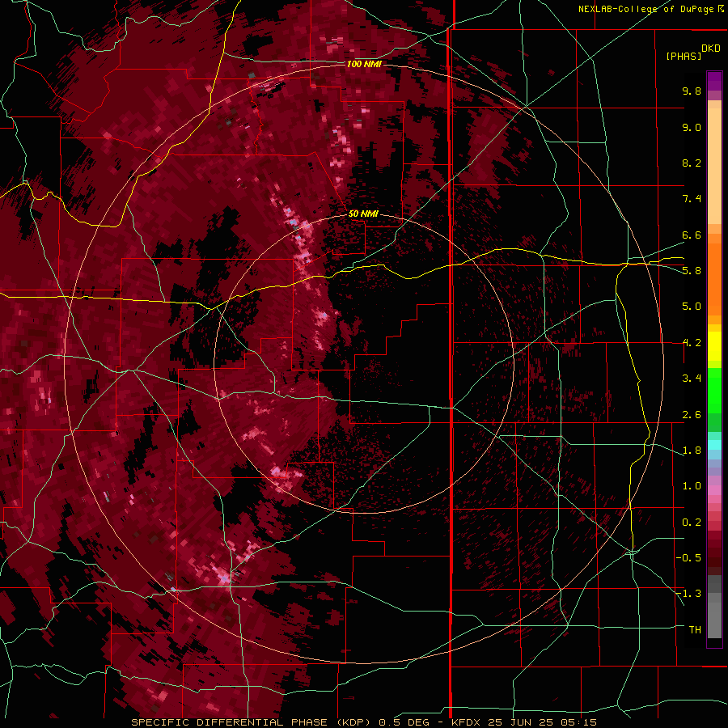Select the DKD product label
This screenshot has width=728, height=728.
[x=710, y=49]
